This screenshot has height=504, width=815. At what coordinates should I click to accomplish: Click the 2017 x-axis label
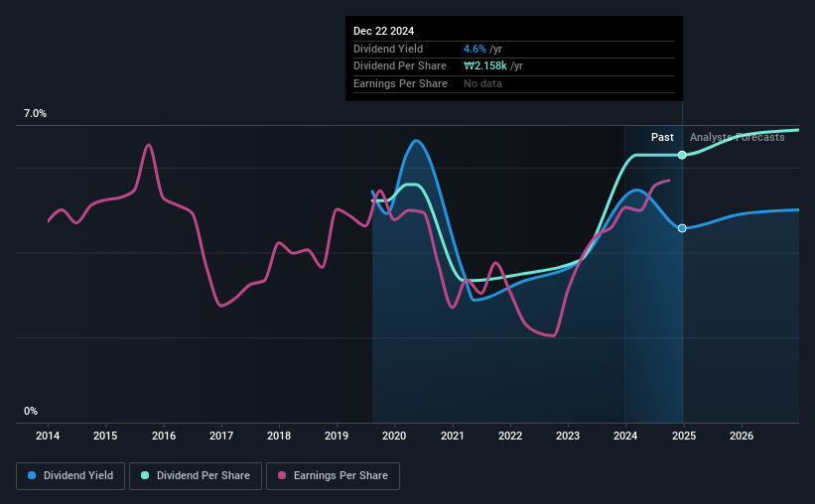tap(221, 436)
